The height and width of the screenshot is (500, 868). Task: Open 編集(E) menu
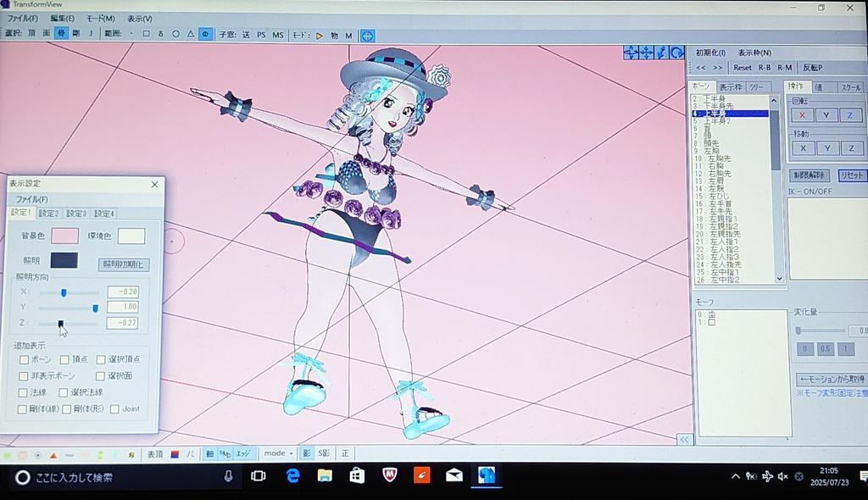tap(63, 19)
